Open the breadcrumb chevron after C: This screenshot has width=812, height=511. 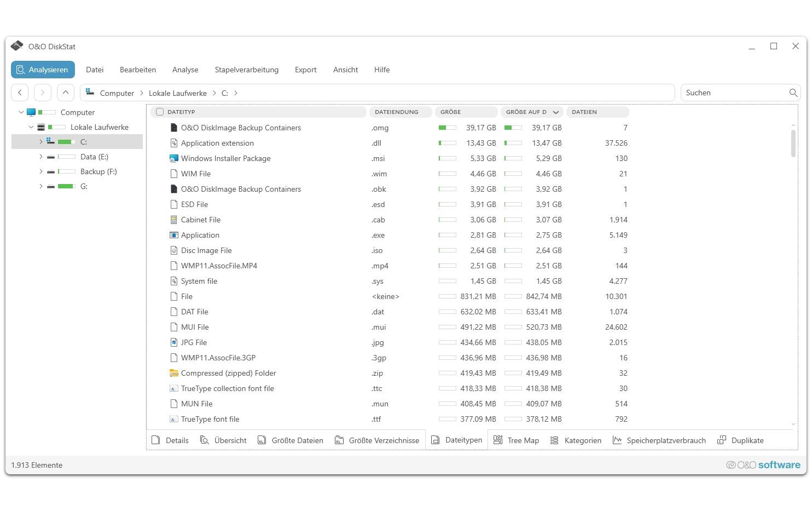(236, 93)
